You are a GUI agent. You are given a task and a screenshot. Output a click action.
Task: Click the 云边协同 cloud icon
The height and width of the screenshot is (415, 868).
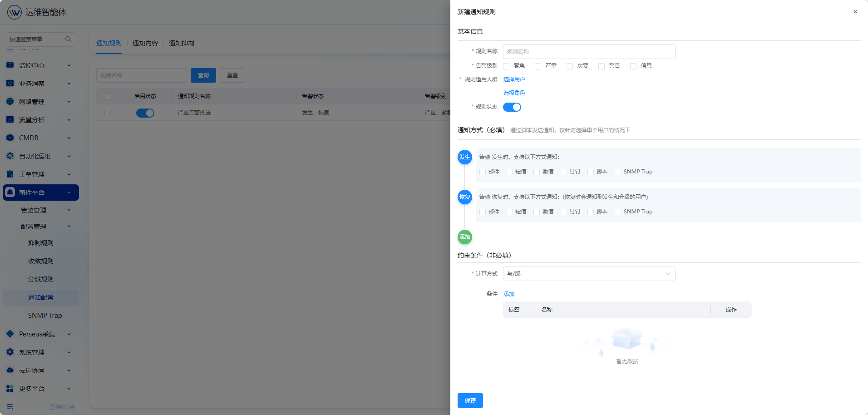(10, 371)
